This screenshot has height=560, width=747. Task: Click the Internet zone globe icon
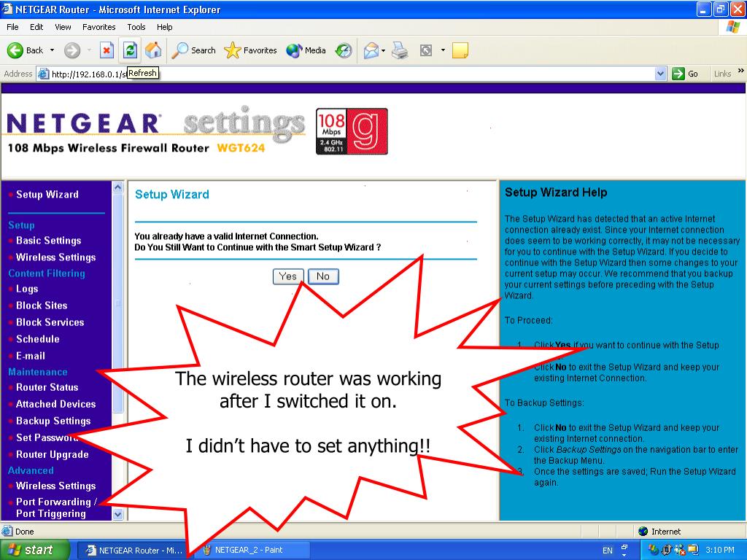643,532
